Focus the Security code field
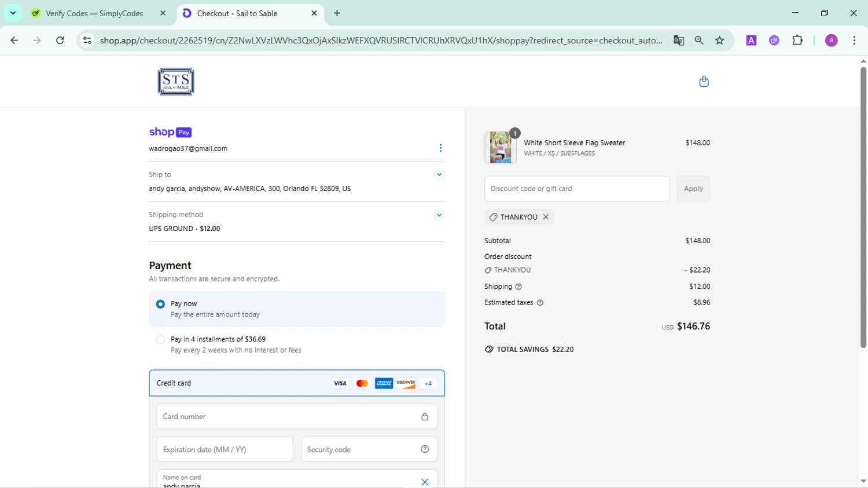Viewport: 868px width, 488px height. 369,449
